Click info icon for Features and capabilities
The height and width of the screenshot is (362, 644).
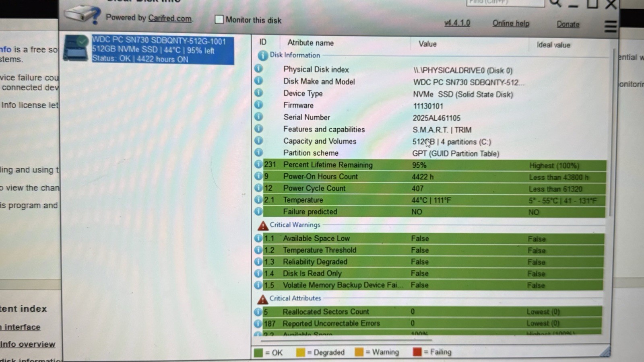[258, 129]
